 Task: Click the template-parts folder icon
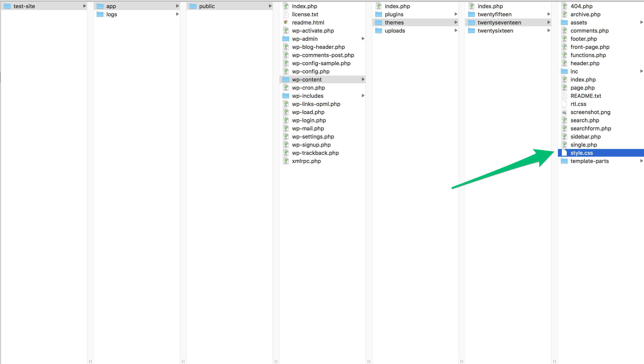tap(564, 161)
